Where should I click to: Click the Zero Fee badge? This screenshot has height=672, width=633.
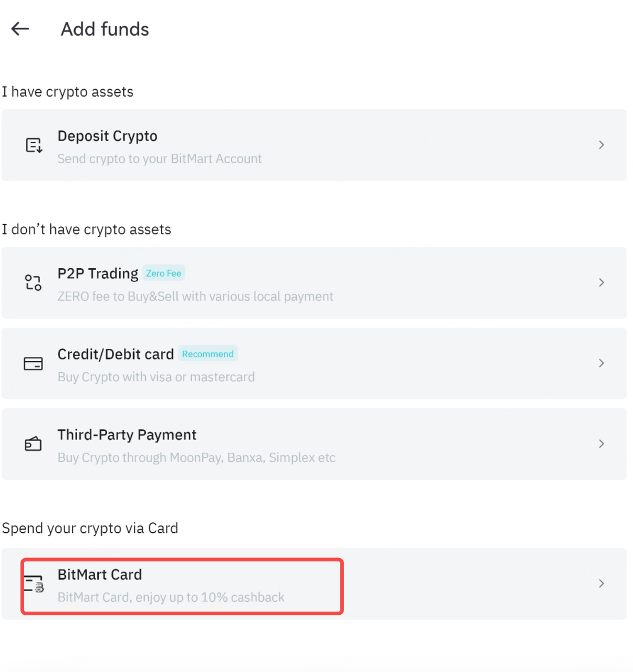[163, 274]
